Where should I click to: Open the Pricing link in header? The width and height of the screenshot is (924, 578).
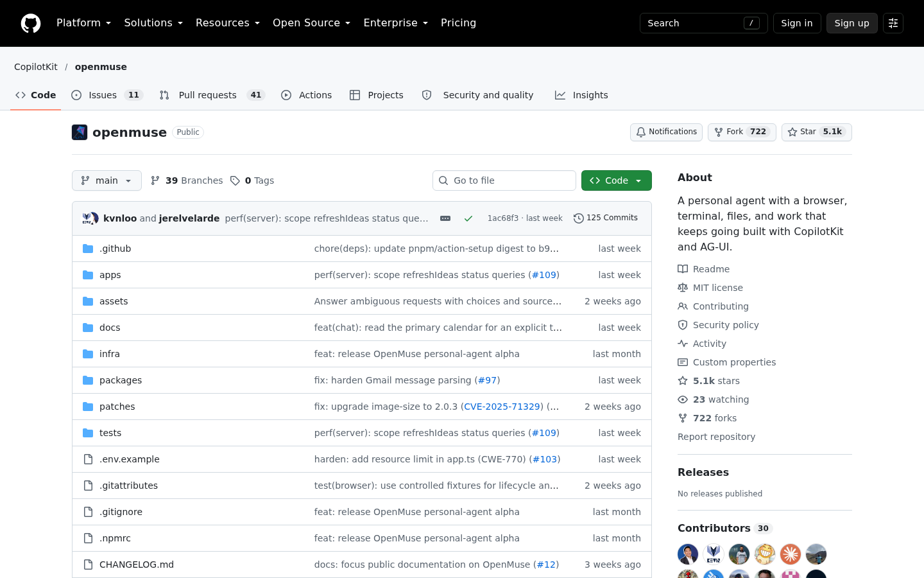pyautogui.click(x=458, y=23)
